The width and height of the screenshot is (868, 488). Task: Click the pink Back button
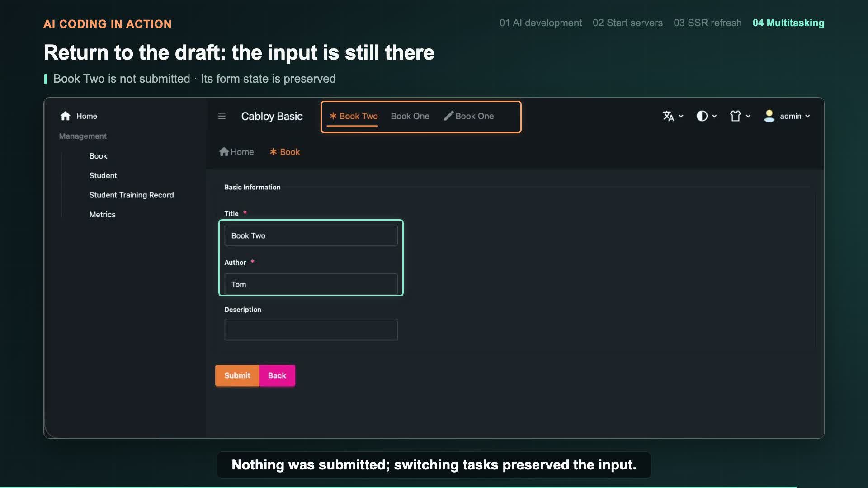[x=277, y=375]
